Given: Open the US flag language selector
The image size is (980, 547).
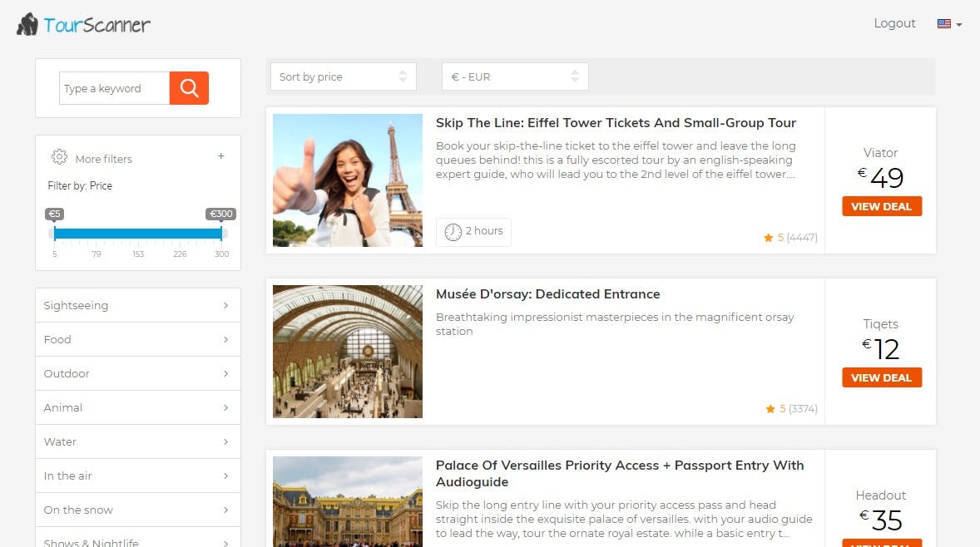Looking at the screenshot, I should pos(948,24).
